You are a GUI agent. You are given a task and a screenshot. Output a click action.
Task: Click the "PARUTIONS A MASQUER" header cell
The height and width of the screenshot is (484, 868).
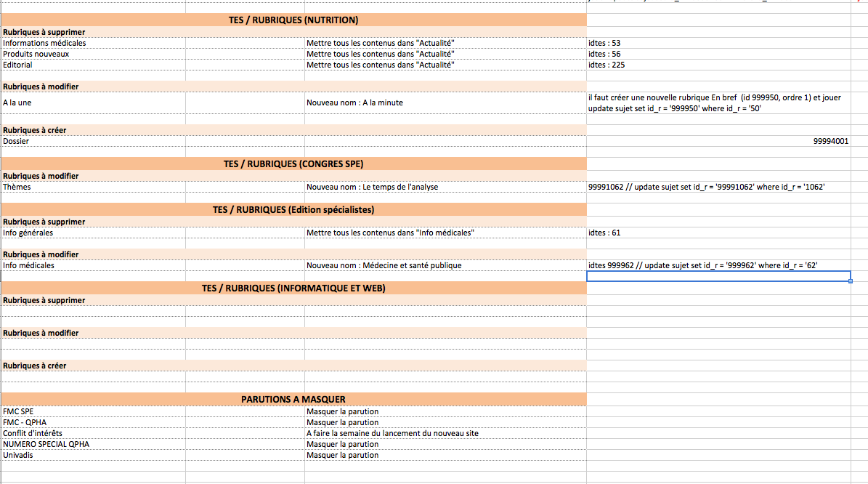click(x=293, y=399)
